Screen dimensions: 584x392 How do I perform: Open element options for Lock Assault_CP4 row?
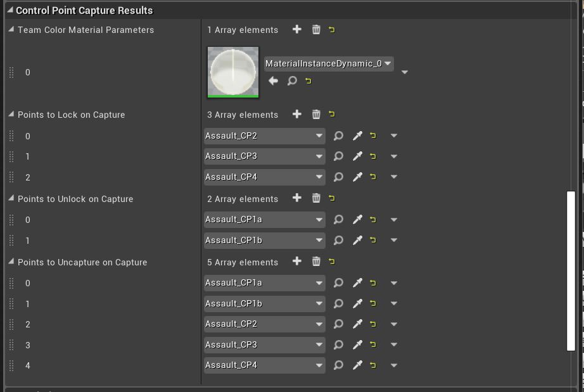394,177
